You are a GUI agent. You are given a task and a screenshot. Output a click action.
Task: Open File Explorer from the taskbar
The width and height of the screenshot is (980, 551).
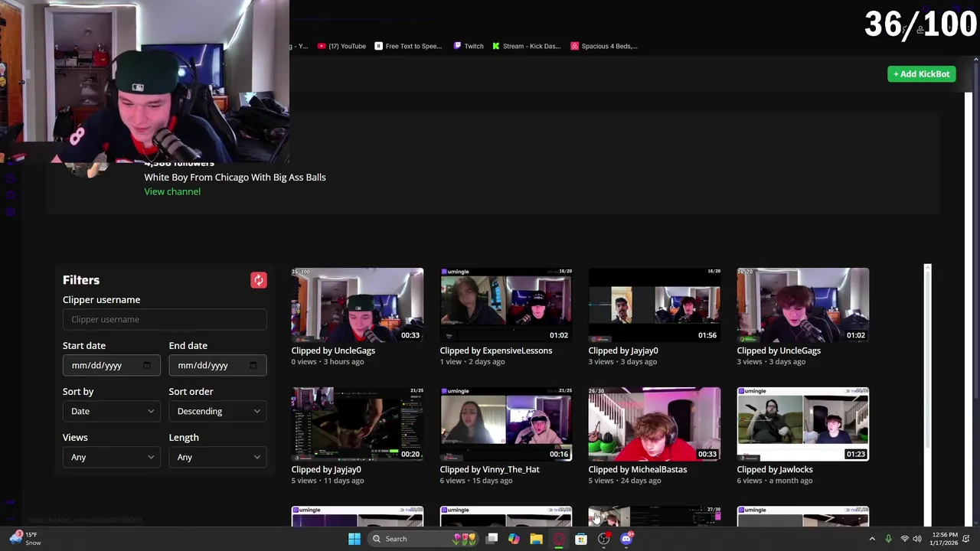[x=536, y=539]
